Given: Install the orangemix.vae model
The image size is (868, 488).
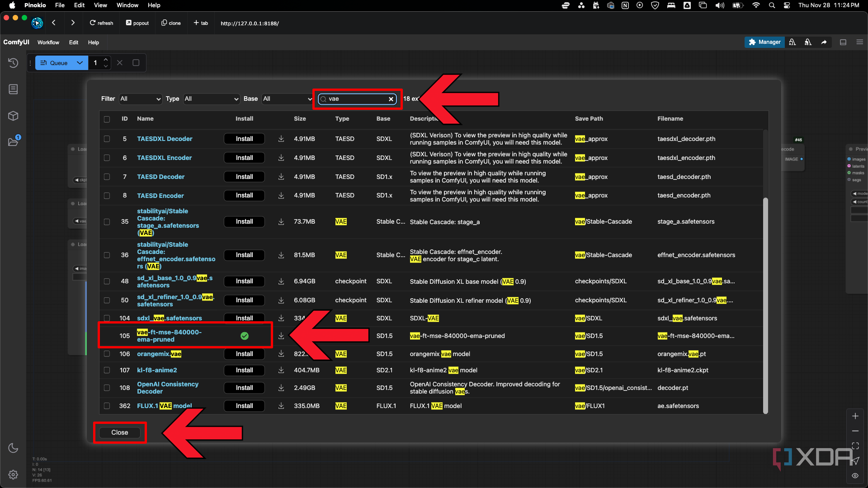Looking at the screenshot, I should click(x=244, y=354).
